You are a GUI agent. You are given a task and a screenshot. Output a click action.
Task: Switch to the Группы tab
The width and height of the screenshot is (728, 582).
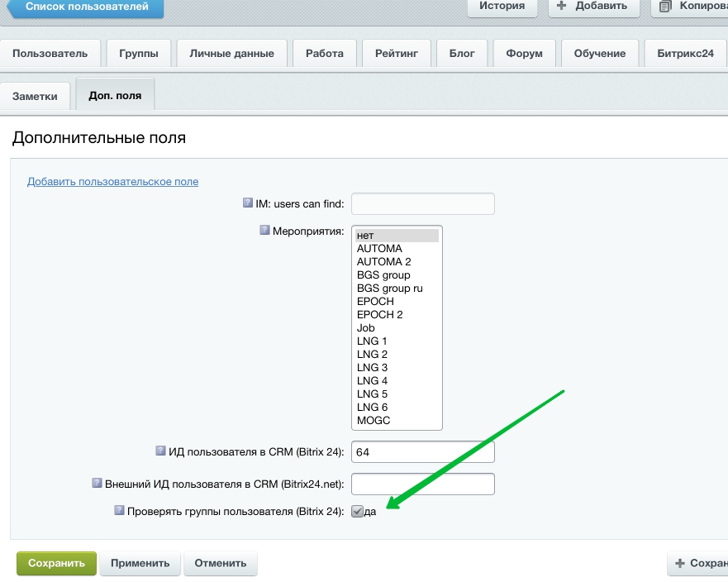pos(139,54)
